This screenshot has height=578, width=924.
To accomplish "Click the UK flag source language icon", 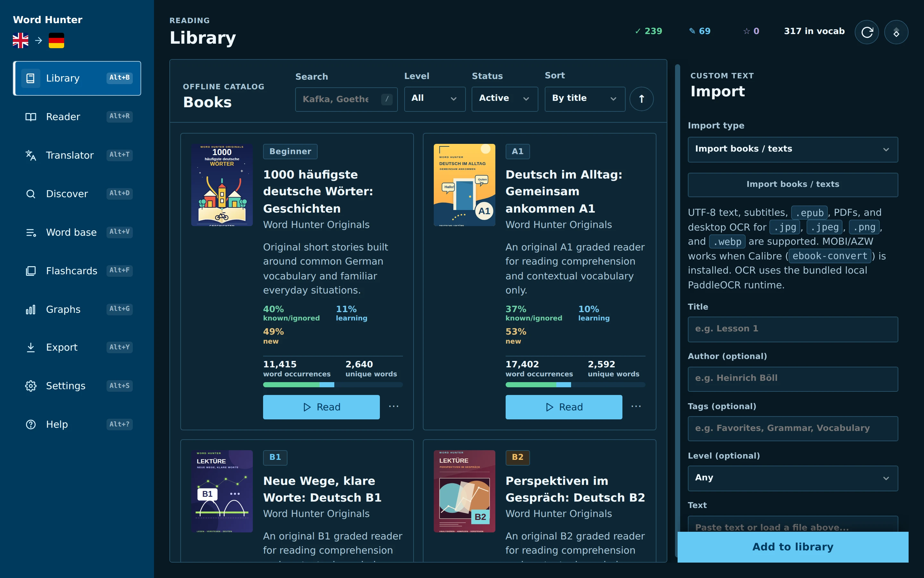I will 20,40.
